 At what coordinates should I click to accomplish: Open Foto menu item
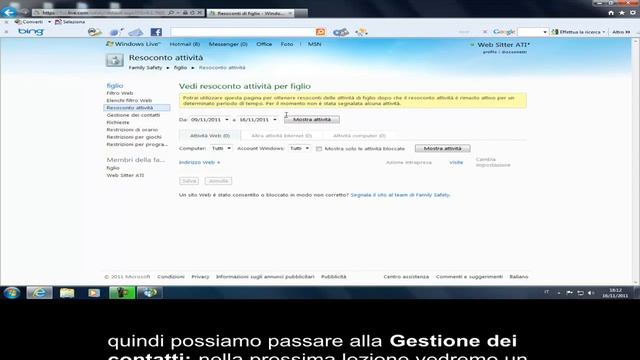[287, 44]
